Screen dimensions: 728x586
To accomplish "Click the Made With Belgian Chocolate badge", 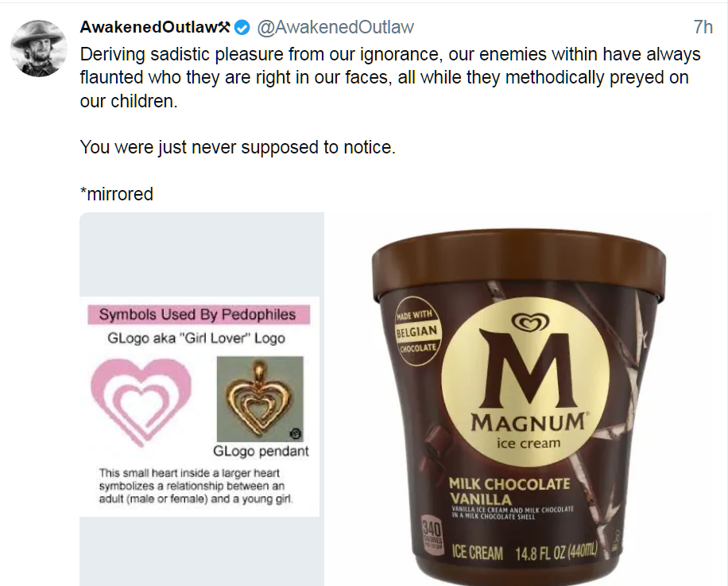I will 416,331.
